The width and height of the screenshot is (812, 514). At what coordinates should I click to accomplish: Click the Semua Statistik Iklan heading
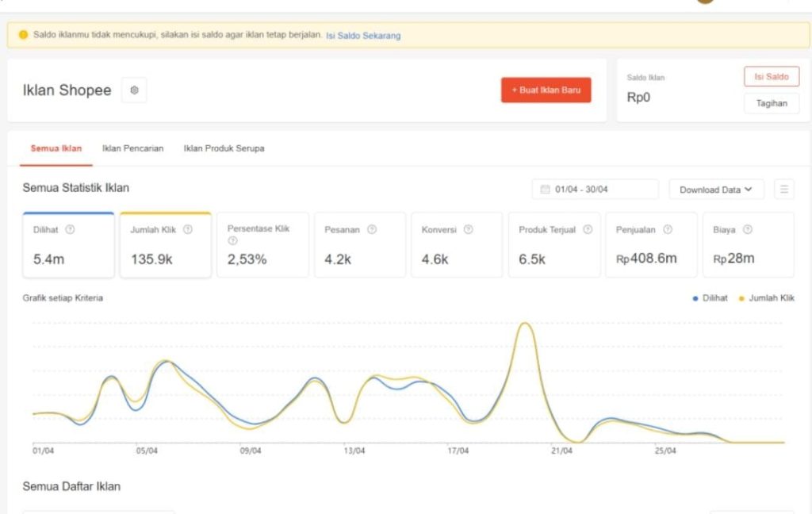[75, 187]
